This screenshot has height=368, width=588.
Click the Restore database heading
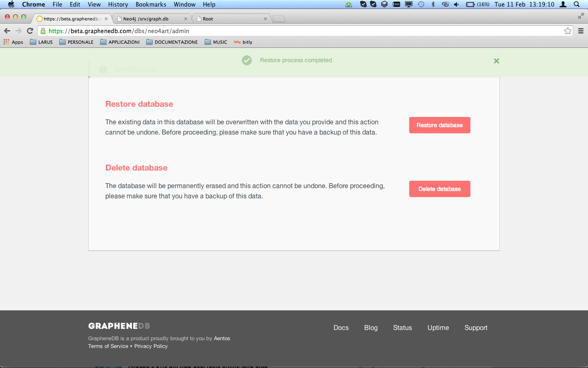point(139,104)
